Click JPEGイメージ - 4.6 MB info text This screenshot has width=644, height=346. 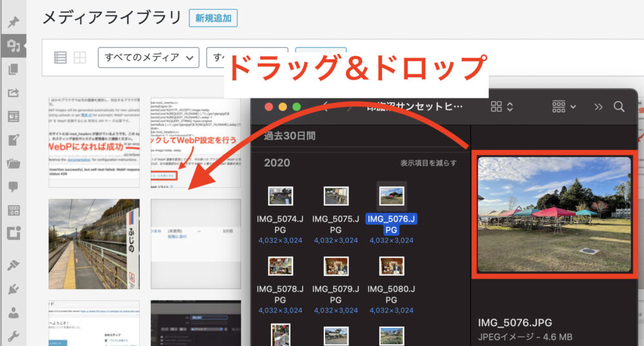point(525,338)
